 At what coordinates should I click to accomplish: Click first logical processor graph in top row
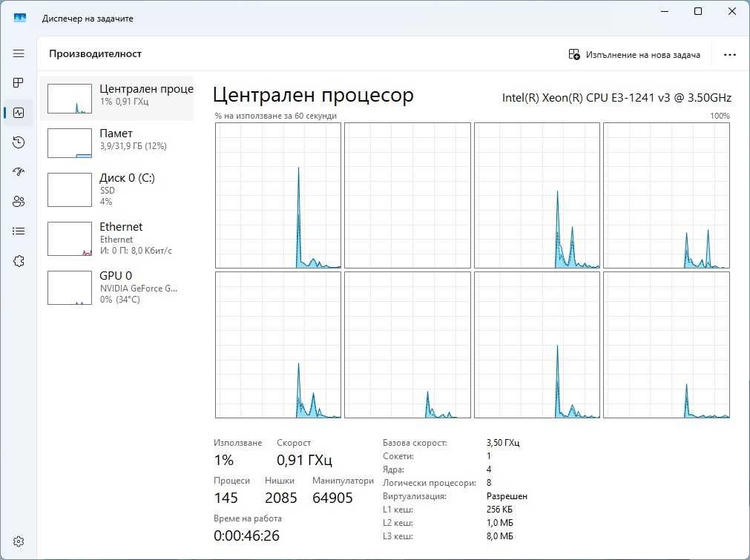coord(278,196)
